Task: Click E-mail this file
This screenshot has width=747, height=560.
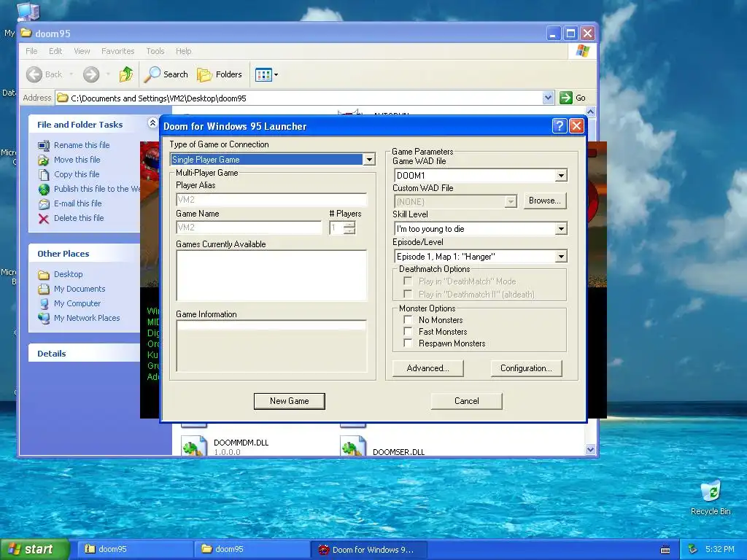Action: tap(77, 203)
